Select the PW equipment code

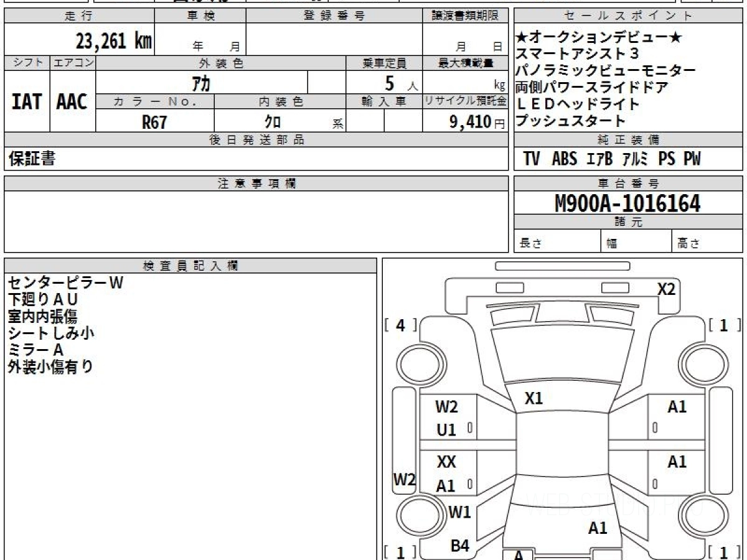692,159
